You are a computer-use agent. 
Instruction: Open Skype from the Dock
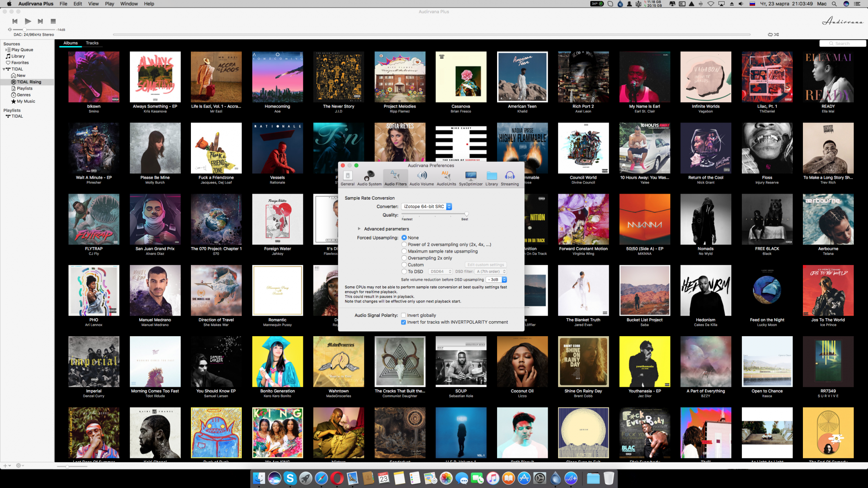pos(290,478)
